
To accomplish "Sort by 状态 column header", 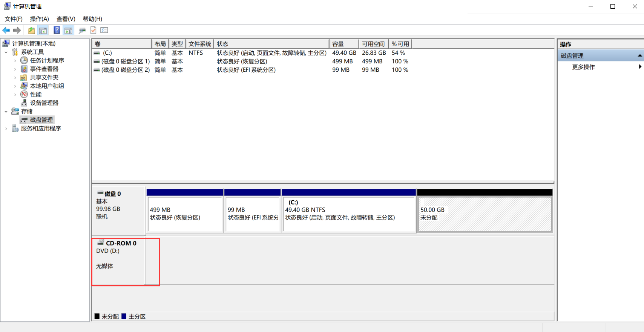I will [x=271, y=44].
